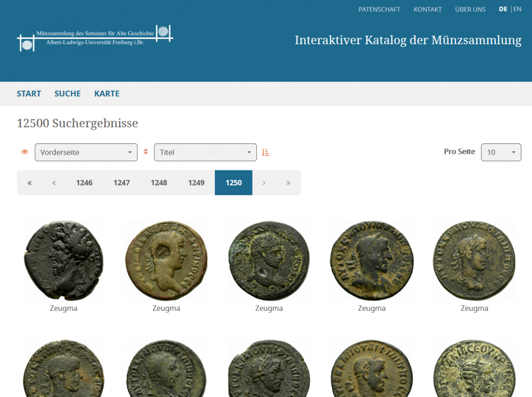Select current results page 1250
The image size is (532, 397).
tap(234, 183)
